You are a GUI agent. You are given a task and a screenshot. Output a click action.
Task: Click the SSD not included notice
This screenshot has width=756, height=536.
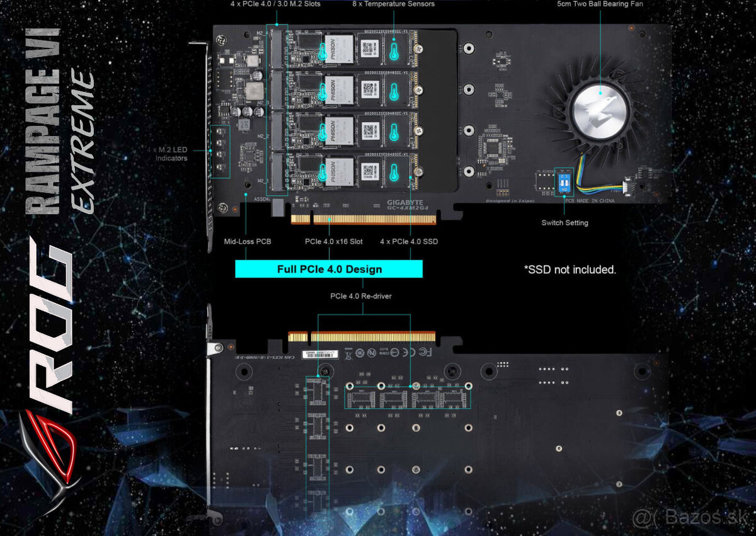(570, 270)
